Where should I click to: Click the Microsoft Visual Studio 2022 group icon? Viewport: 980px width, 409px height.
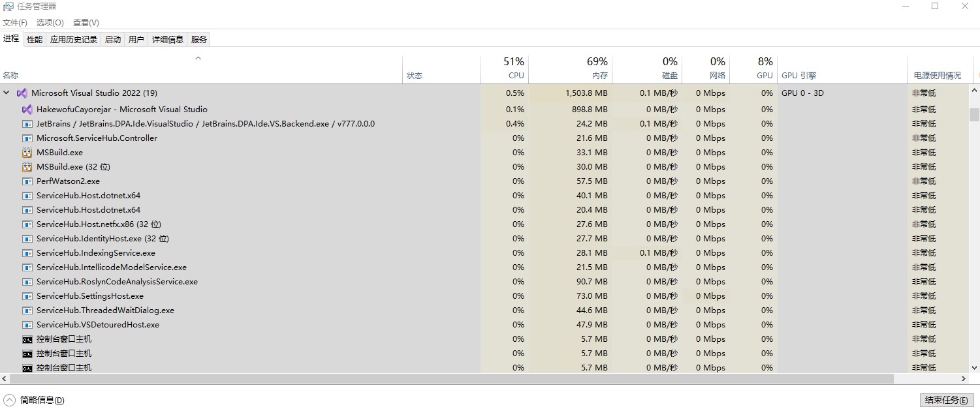tap(22, 93)
